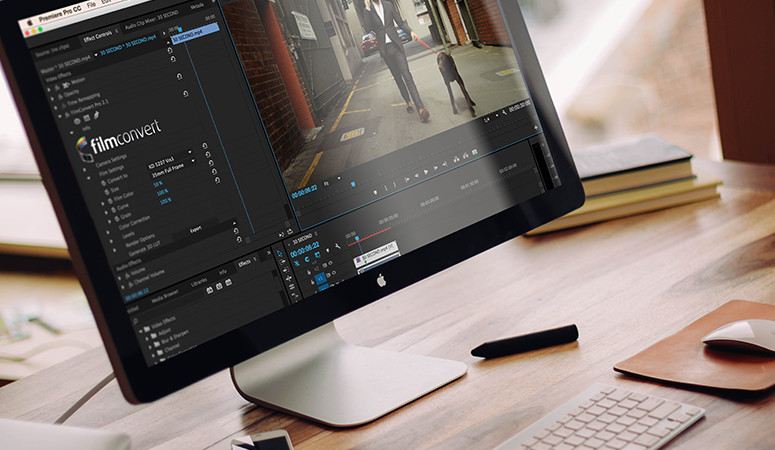Toggle V1 track targeting
Screen dimensions: 775x450
(x=320, y=278)
